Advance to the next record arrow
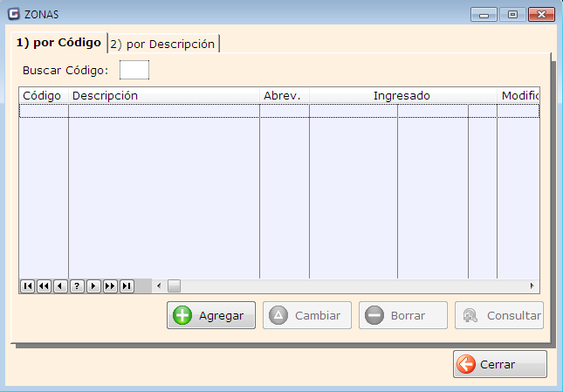Screen dimensions: 563x392 93,285
